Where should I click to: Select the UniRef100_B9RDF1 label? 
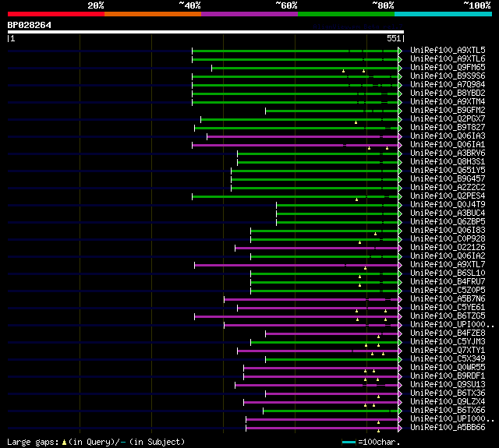(x=448, y=376)
